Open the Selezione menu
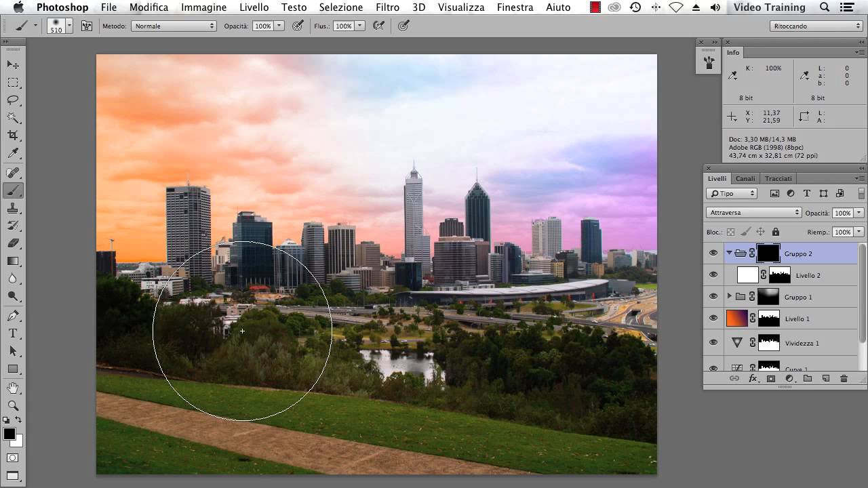 [341, 7]
